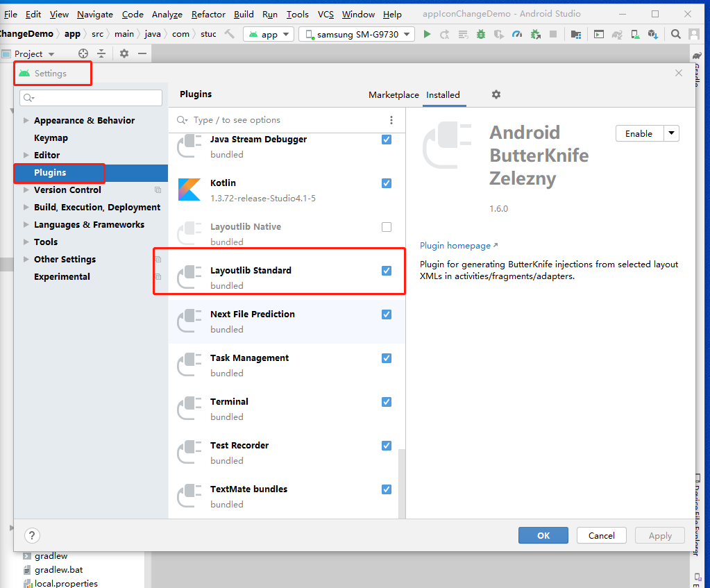Click the OK button
Image resolution: width=710 pixels, height=588 pixels.
(543, 535)
